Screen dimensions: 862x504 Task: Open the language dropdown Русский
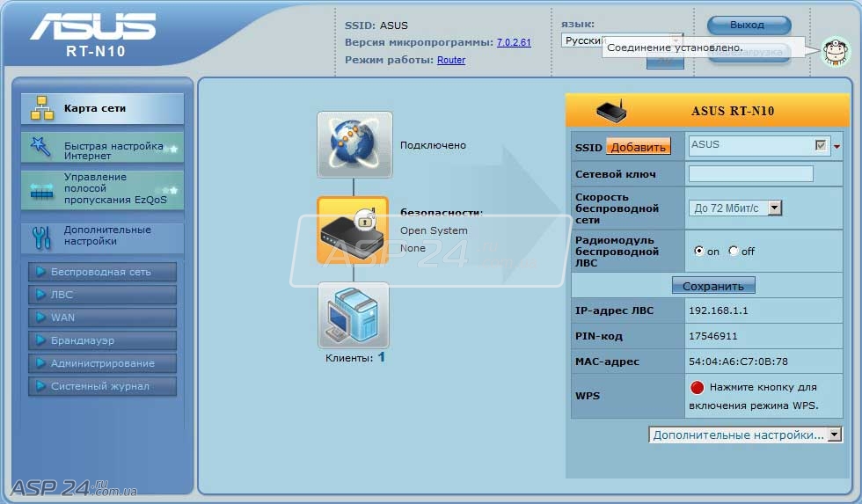point(622,40)
